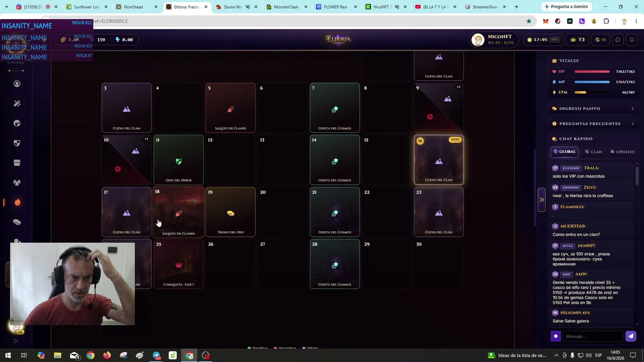Open day 9 mixed event card
Screen dimensions: 644x362
tap(439, 108)
